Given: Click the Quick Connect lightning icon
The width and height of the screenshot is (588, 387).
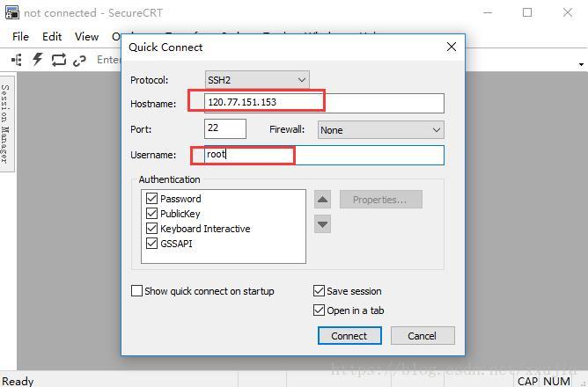Looking at the screenshot, I should tap(38, 59).
